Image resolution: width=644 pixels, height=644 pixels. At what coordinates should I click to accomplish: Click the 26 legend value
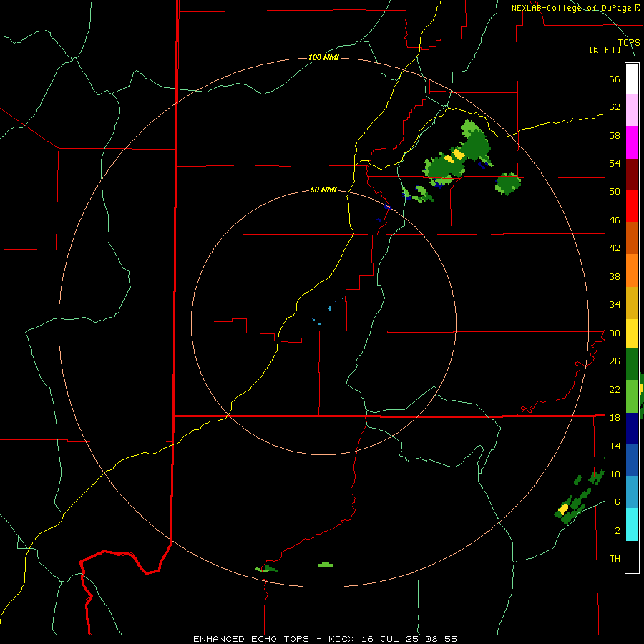point(615,361)
